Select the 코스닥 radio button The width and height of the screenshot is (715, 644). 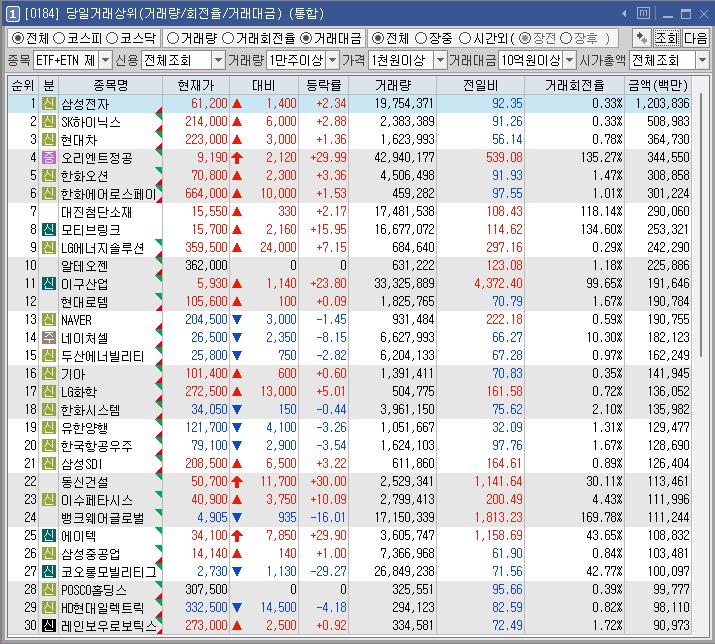(x=112, y=38)
